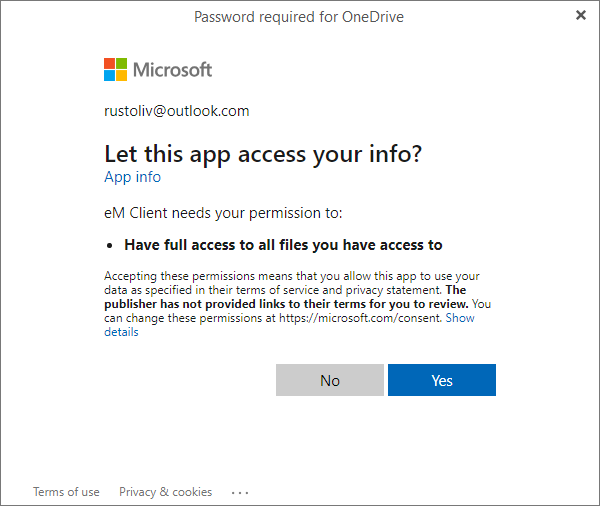Click the bold publisher terms warning text

click(x=290, y=304)
